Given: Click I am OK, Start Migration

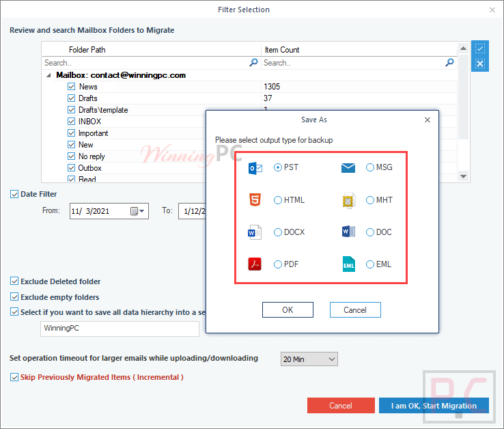Looking at the screenshot, I should point(434,406).
